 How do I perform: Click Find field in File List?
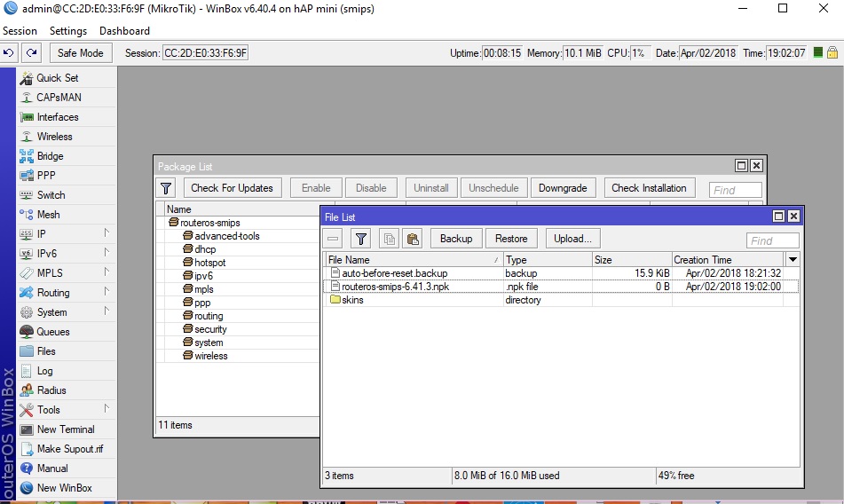(772, 241)
